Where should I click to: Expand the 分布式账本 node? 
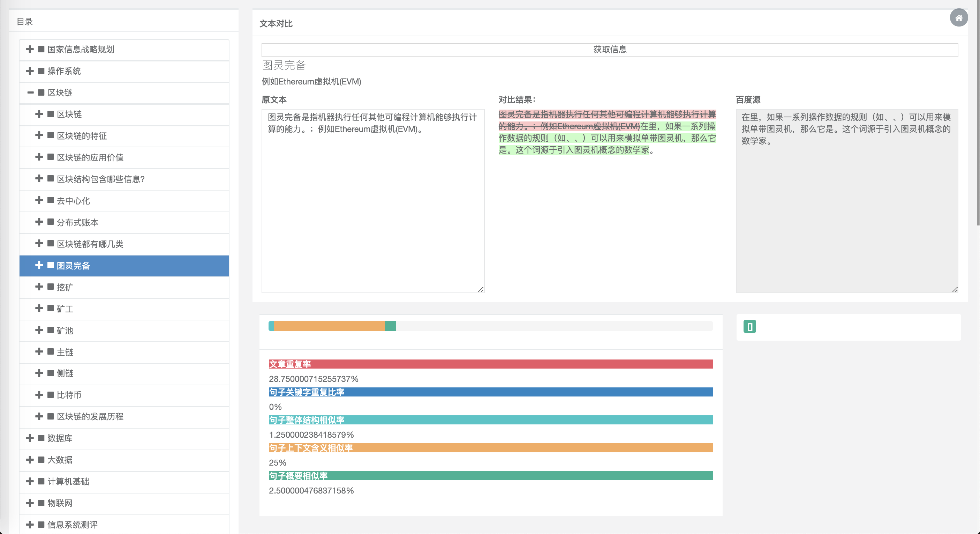coord(39,222)
